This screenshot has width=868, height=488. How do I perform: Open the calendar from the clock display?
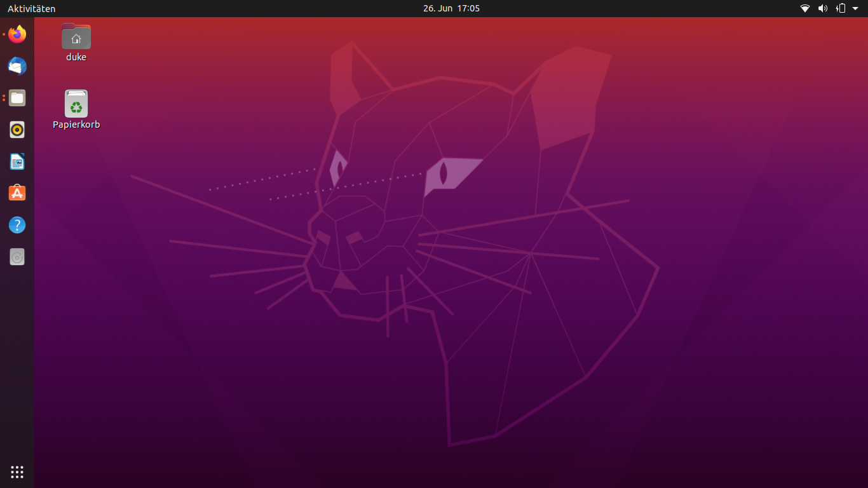pyautogui.click(x=451, y=9)
